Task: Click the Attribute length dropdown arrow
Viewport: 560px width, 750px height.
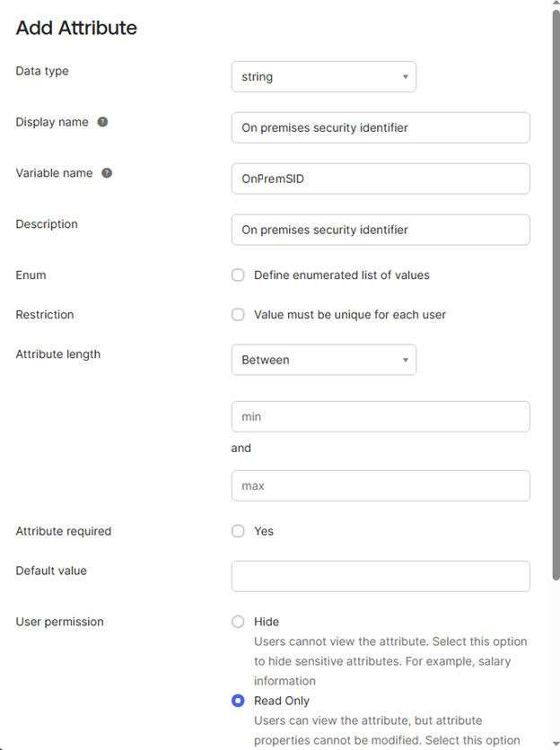Action: [x=405, y=360]
